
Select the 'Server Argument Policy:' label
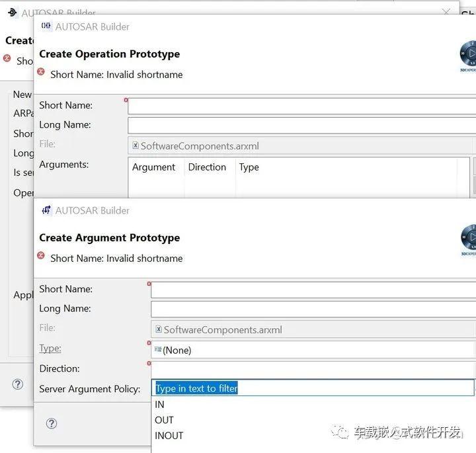coord(89,389)
